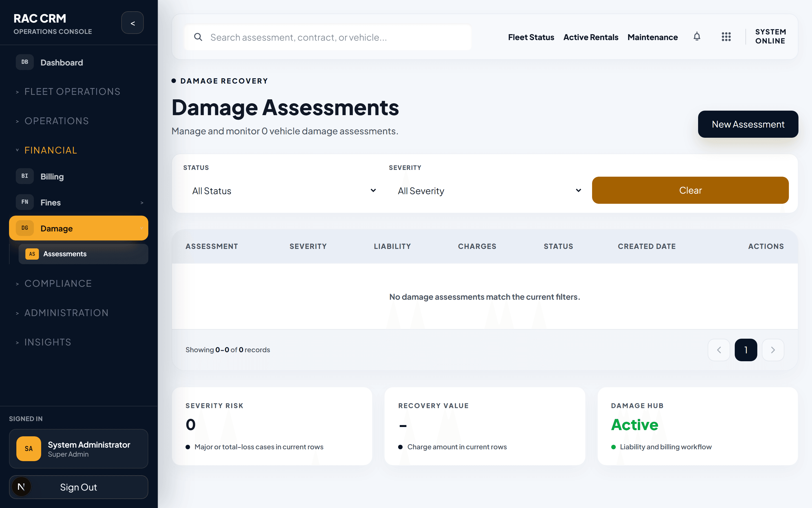
Task: Open Maintenance link
Action: (652, 37)
